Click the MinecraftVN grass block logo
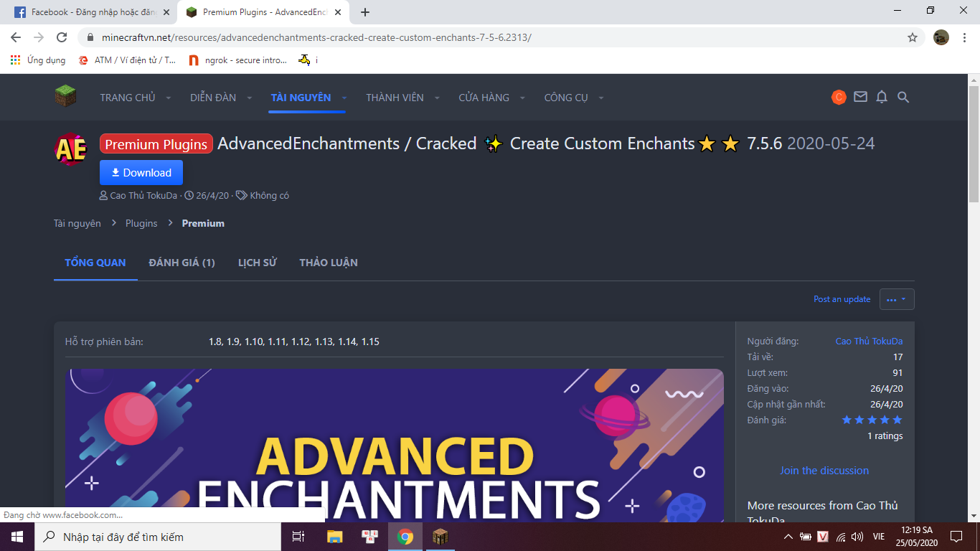The image size is (980, 551). [65, 95]
